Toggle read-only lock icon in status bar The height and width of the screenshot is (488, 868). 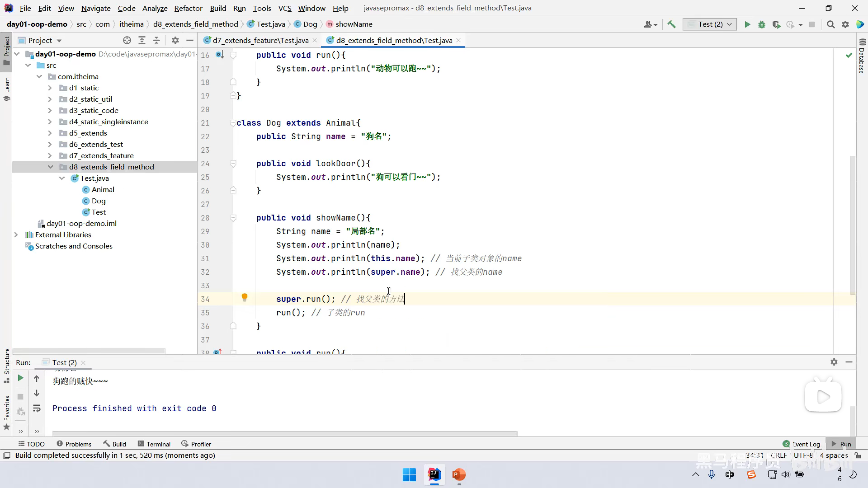coord(858,455)
